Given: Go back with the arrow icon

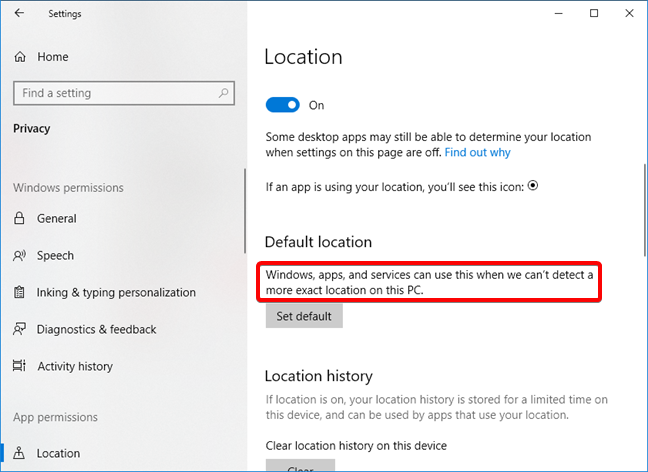Looking at the screenshot, I should [x=19, y=13].
